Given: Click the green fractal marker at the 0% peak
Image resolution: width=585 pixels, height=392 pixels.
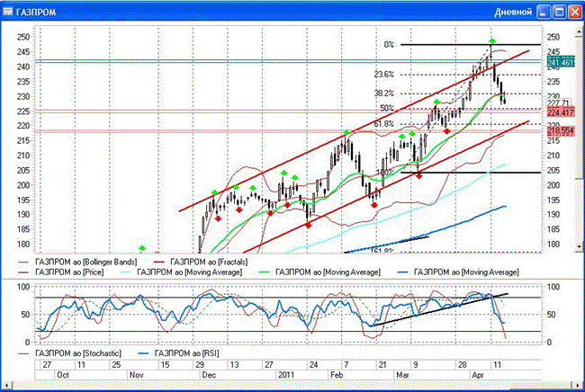Looking at the screenshot, I should click(x=492, y=41).
